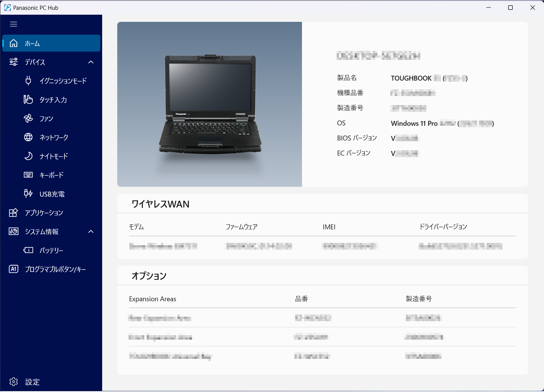Collapse the システム情報 section chevron
Screen dimensions: 544x392
(91, 232)
